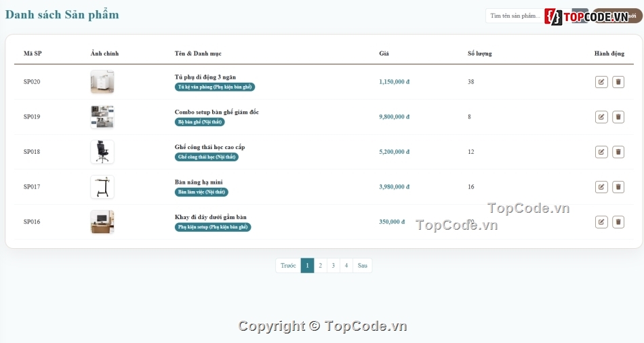Go to pagination page 4

click(x=346, y=265)
